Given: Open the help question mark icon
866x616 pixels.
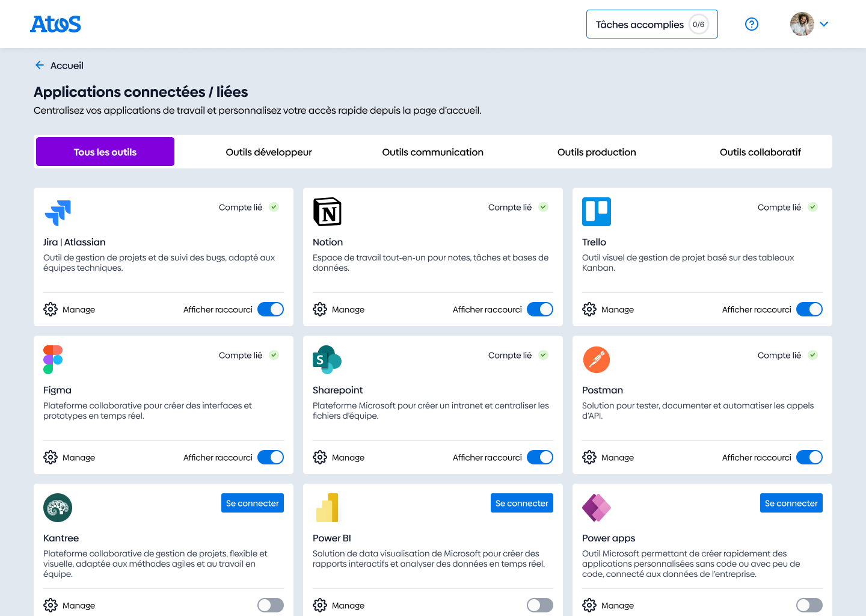Looking at the screenshot, I should point(752,24).
